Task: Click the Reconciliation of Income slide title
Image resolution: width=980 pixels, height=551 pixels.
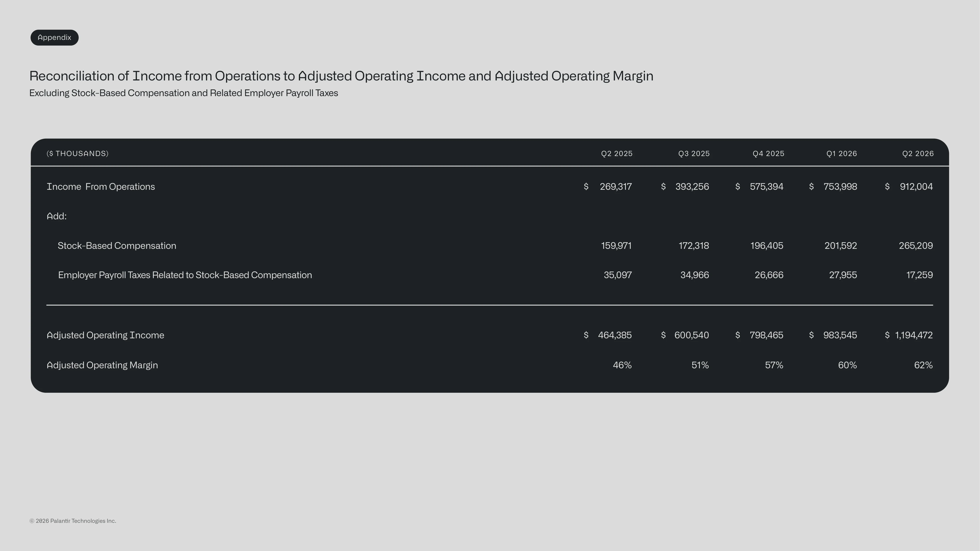Action: point(341,76)
